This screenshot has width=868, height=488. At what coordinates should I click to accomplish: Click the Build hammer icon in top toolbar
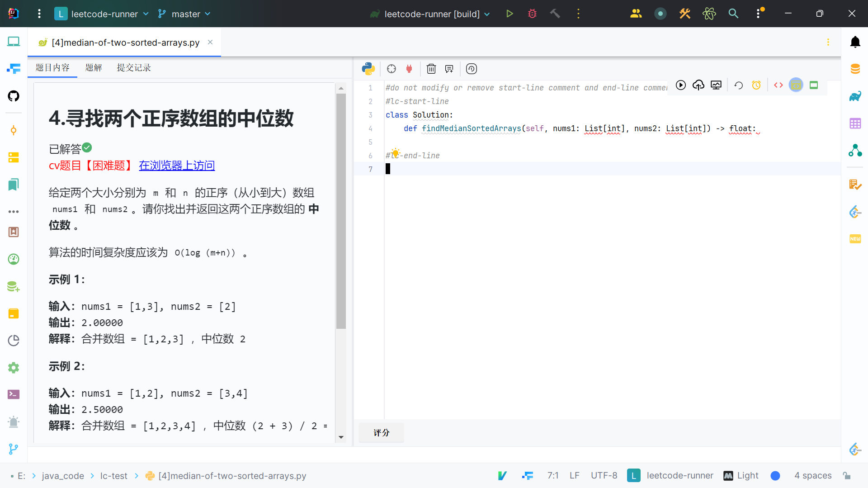555,14
